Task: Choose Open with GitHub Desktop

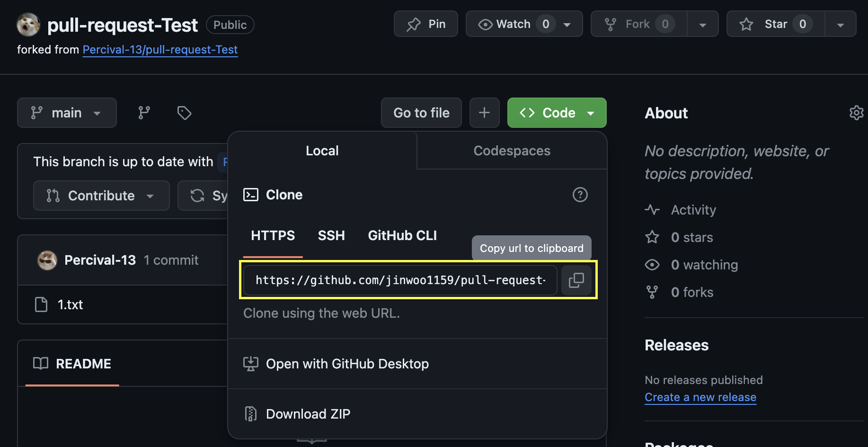Action: [x=336, y=364]
